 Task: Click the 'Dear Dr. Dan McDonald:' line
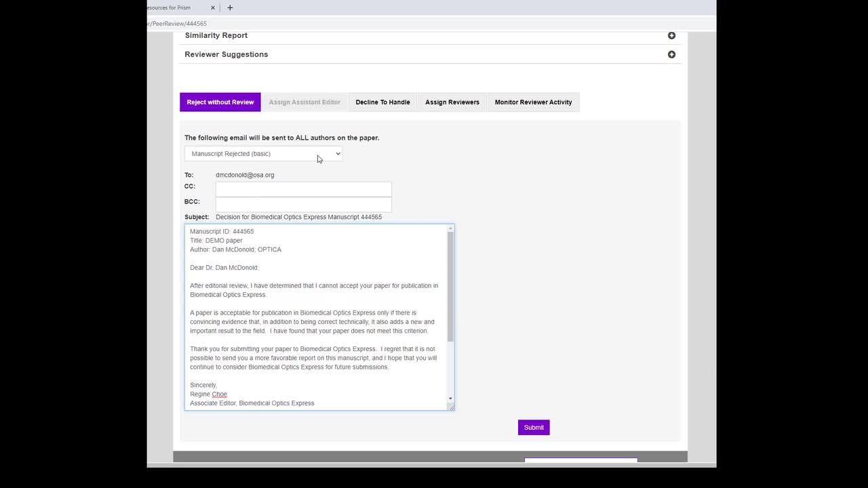[x=224, y=268]
